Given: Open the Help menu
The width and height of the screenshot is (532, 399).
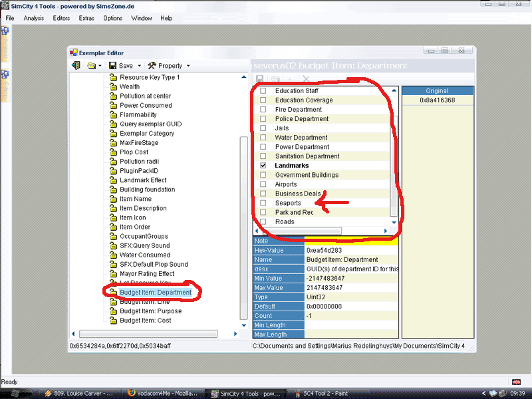Looking at the screenshot, I should click(166, 19).
